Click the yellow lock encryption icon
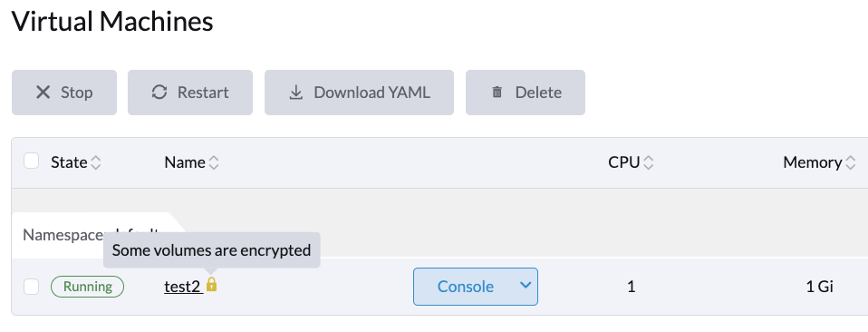This screenshot has width=868, height=332. pos(211,285)
